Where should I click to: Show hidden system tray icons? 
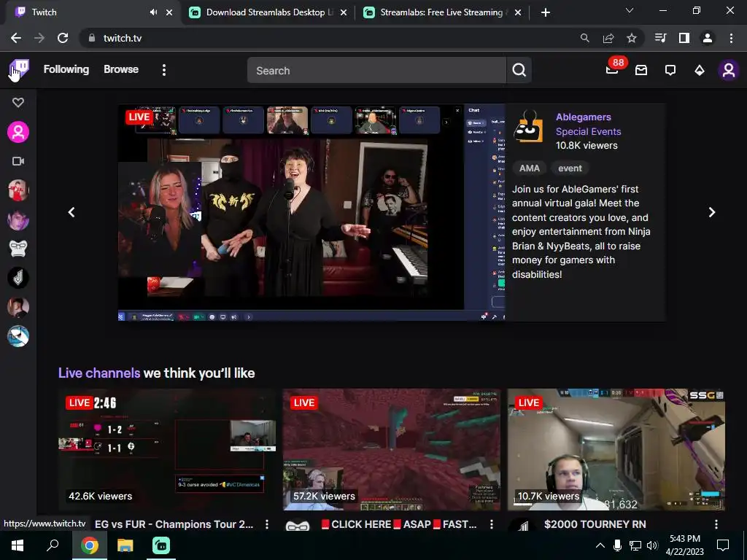tap(600, 545)
